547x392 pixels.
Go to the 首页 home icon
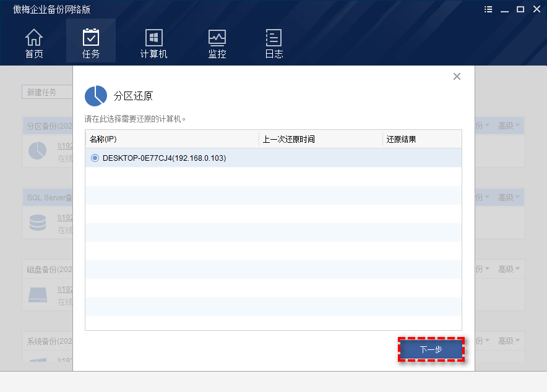click(x=34, y=43)
